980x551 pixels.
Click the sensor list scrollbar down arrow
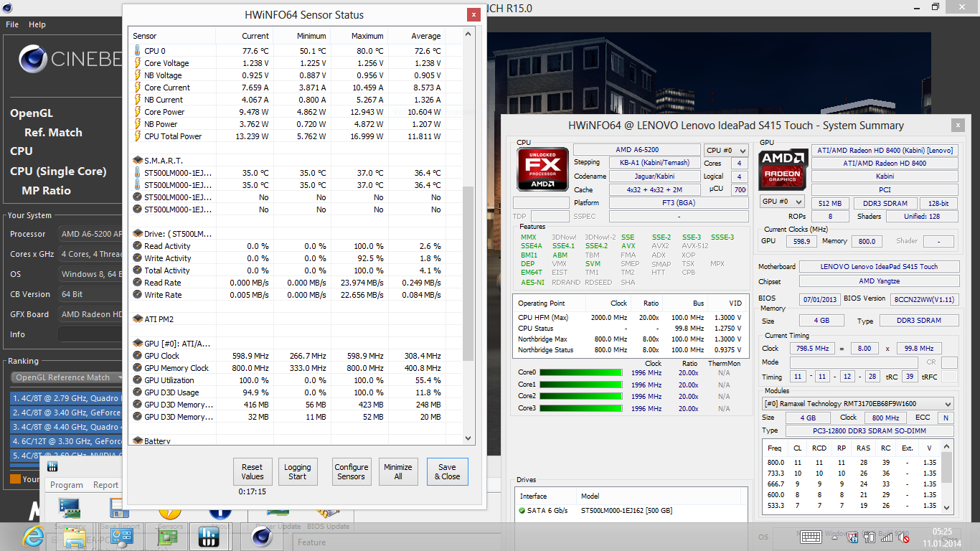[468, 438]
